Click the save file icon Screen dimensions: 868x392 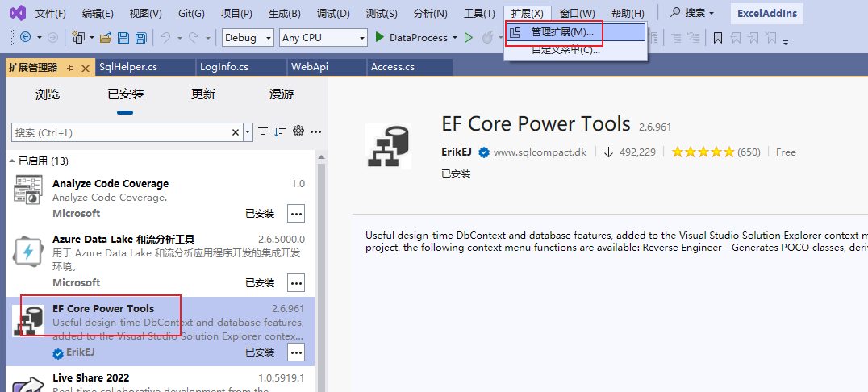[x=123, y=38]
